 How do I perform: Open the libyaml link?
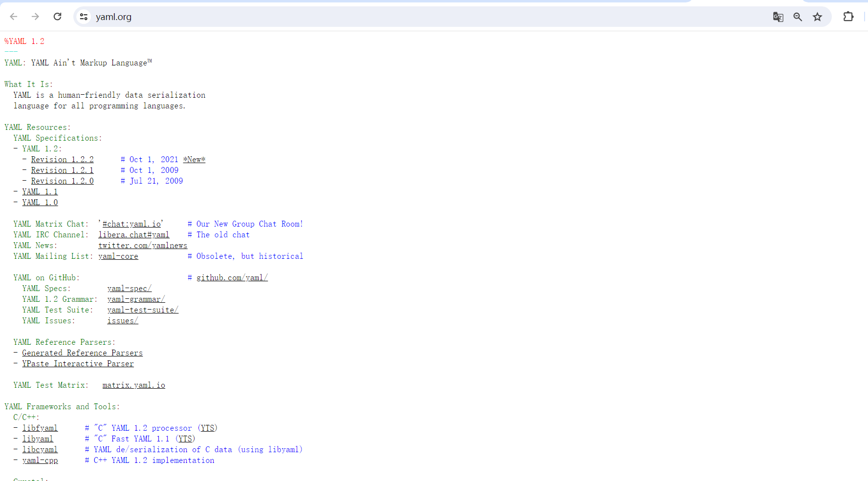coord(38,439)
